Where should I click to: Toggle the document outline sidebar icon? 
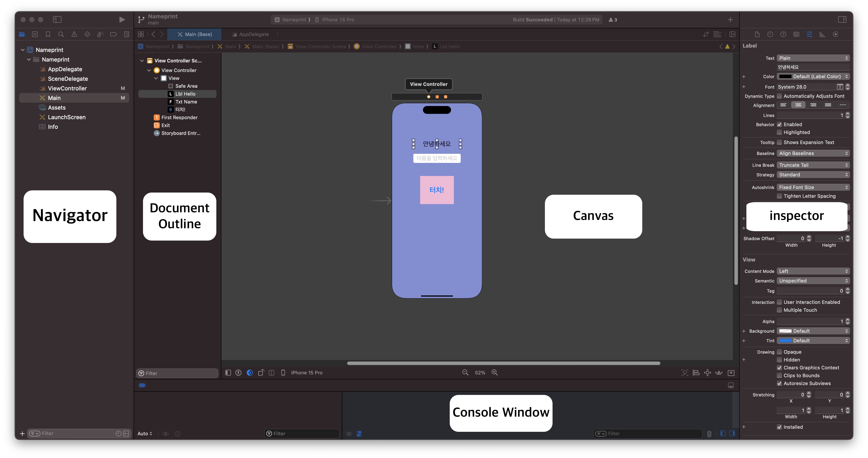click(x=228, y=372)
